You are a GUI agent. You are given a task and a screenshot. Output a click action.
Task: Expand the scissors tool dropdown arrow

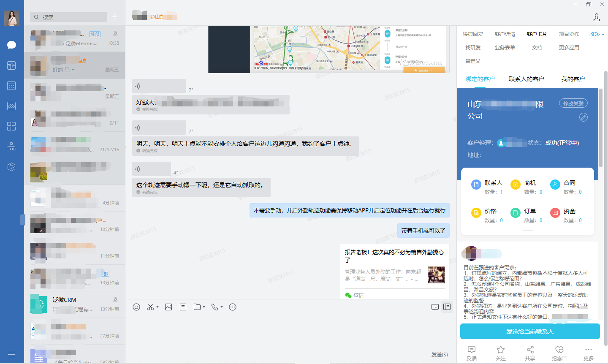click(x=158, y=307)
